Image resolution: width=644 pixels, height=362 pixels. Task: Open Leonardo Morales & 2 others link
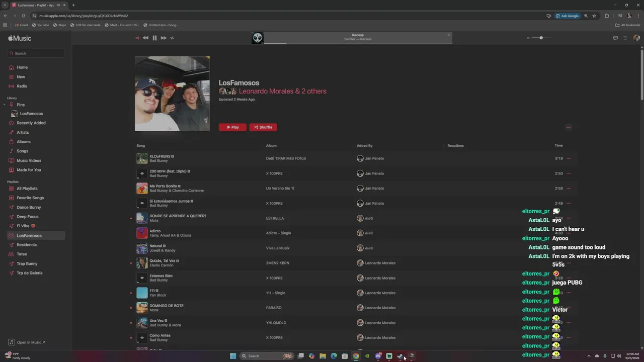[x=283, y=91]
